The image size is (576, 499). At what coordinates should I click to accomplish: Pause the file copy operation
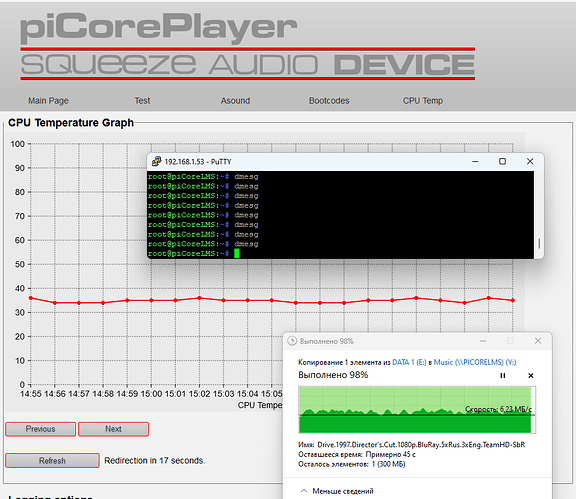pos(503,376)
